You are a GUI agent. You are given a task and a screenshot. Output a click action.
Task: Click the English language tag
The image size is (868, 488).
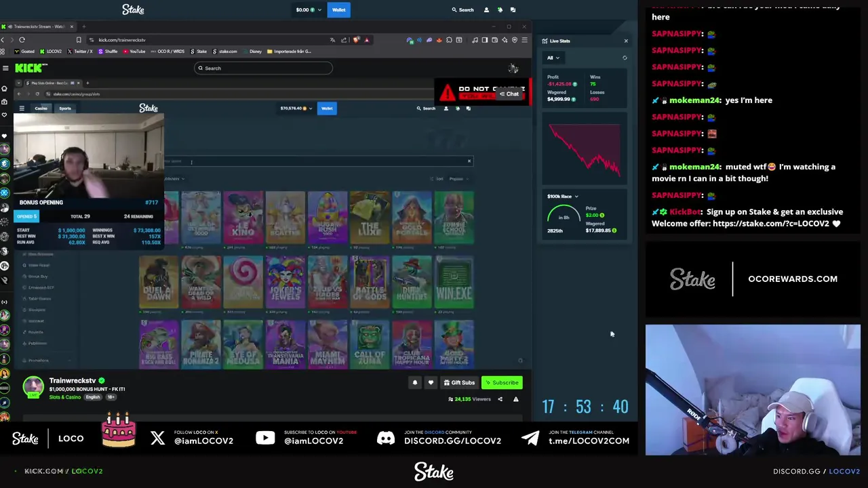(93, 397)
